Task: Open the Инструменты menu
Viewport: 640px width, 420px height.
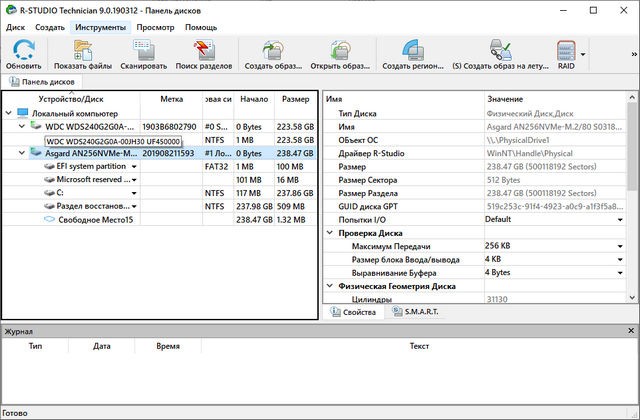Action: click(x=100, y=27)
